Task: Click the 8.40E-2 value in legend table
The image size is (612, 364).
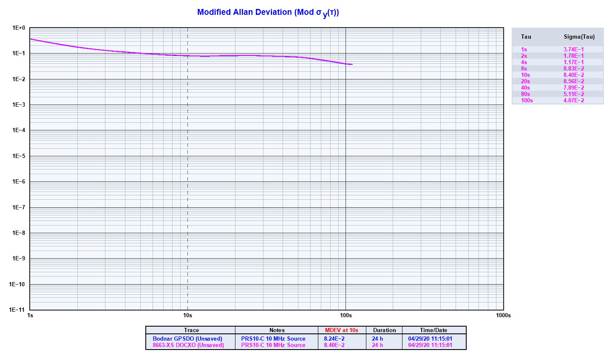Action: point(334,345)
